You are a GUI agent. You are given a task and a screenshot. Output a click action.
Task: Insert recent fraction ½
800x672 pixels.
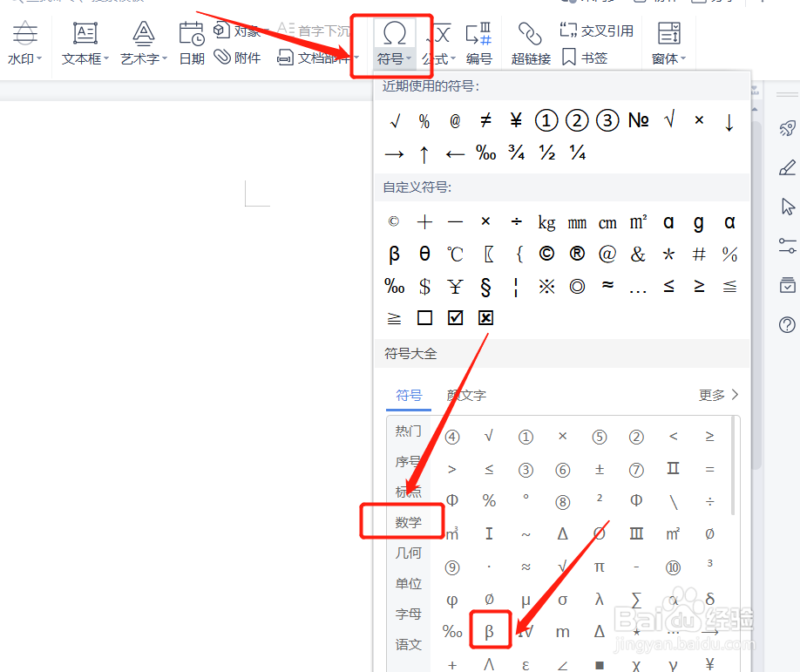click(547, 152)
